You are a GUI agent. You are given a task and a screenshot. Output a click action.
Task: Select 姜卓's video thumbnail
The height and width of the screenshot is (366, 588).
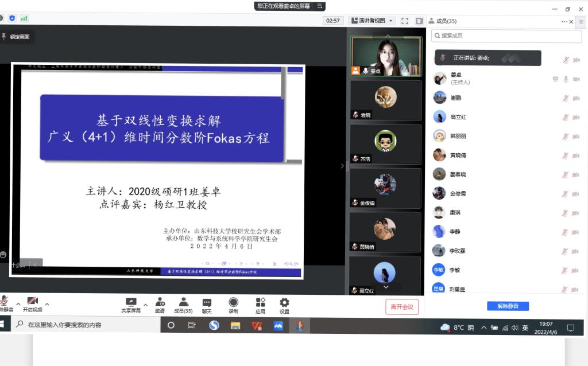tap(385, 57)
